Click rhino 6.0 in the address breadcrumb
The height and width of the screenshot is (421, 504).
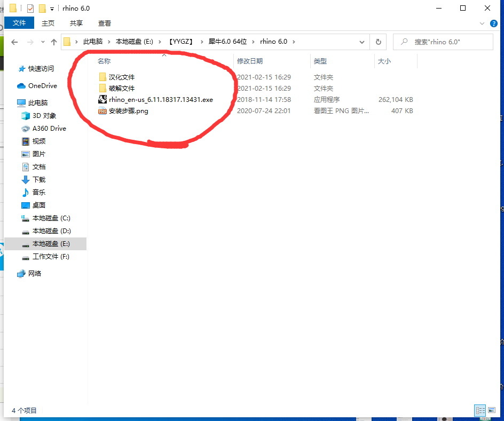tap(273, 42)
